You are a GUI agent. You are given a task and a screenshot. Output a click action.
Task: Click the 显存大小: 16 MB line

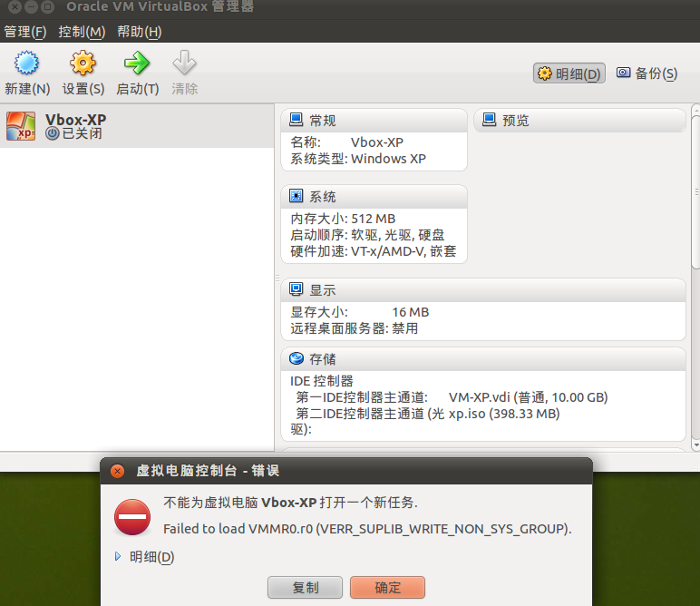pos(360,312)
